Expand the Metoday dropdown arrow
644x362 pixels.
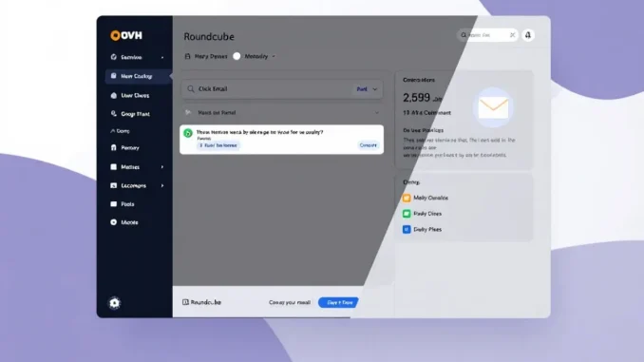click(x=274, y=56)
